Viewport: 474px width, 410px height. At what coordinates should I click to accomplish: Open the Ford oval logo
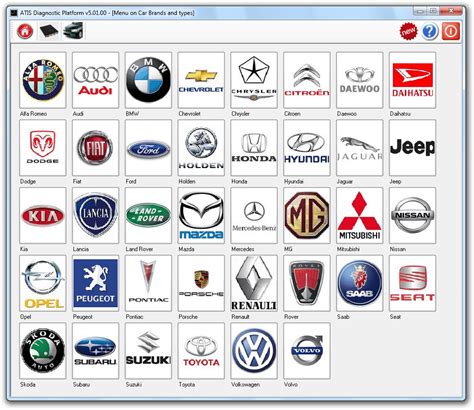[x=148, y=148]
